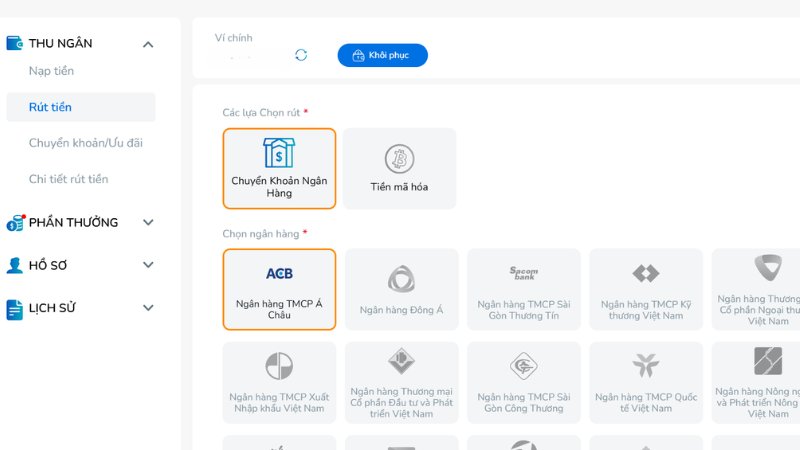
Task: Click the Saigon Công Thương bank logo
Action: point(523,366)
